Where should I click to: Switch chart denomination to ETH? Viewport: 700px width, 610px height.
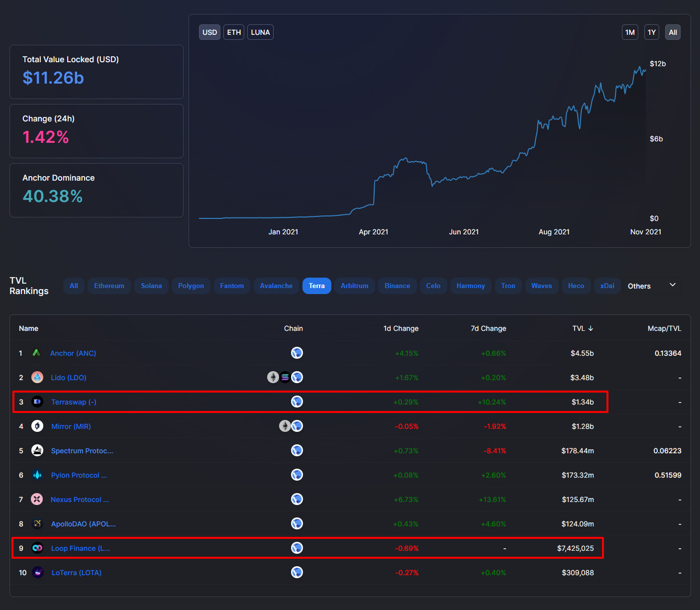tap(234, 32)
